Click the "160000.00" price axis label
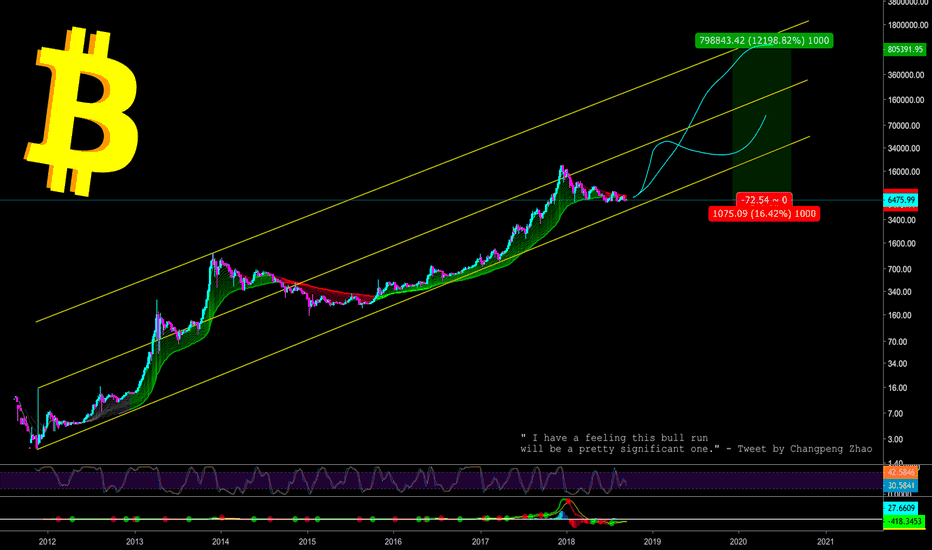This screenshot has width=932, height=550. coord(906,100)
